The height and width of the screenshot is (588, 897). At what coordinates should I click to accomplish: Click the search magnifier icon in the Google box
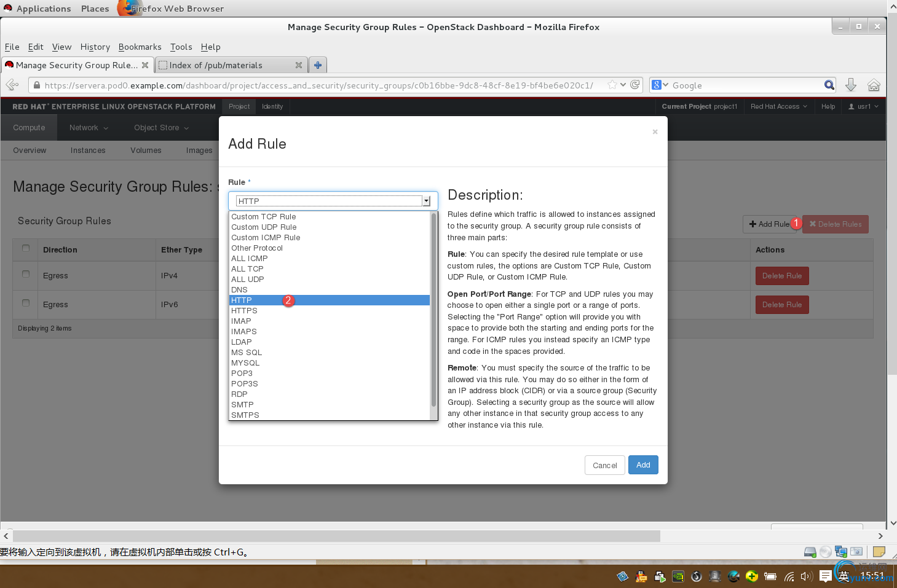click(x=829, y=85)
